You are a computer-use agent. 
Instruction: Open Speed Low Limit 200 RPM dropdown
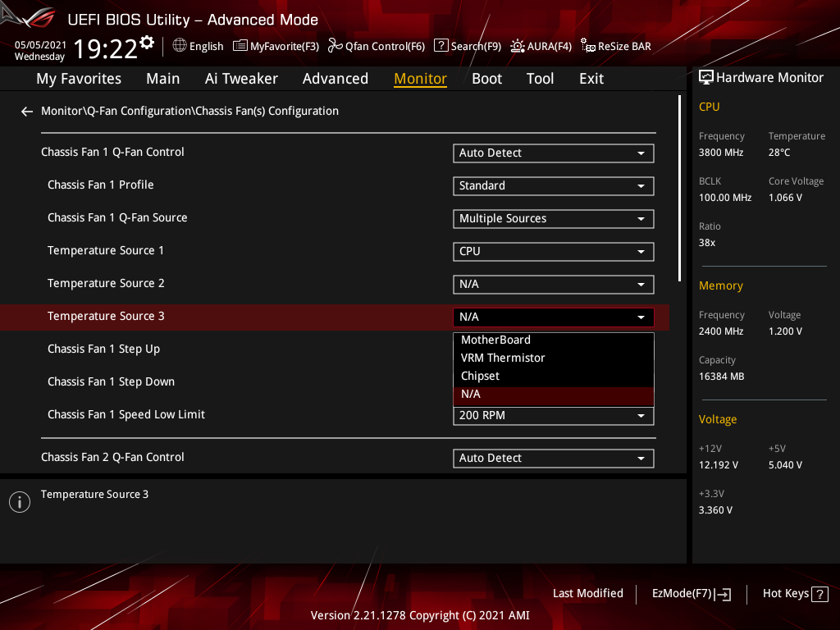554,416
